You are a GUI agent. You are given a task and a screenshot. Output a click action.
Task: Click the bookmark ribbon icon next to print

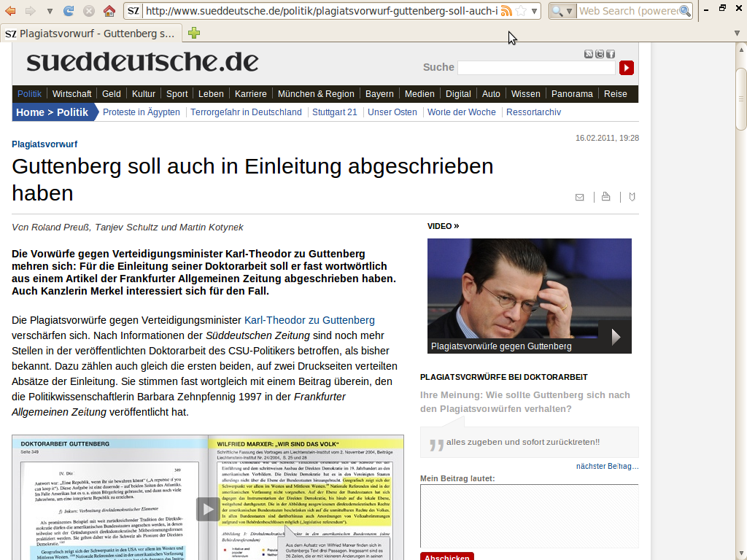pyautogui.click(x=632, y=197)
